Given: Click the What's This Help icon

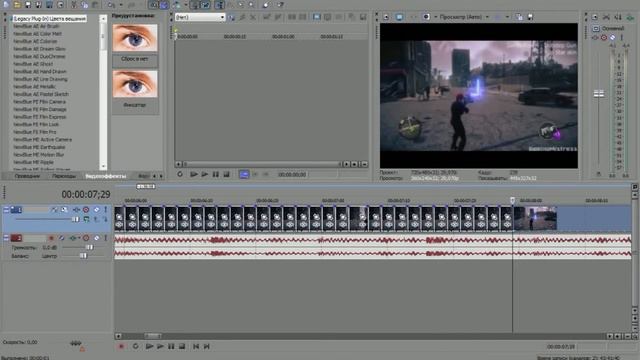Looking at the screenshot, I should click(280, 4).
